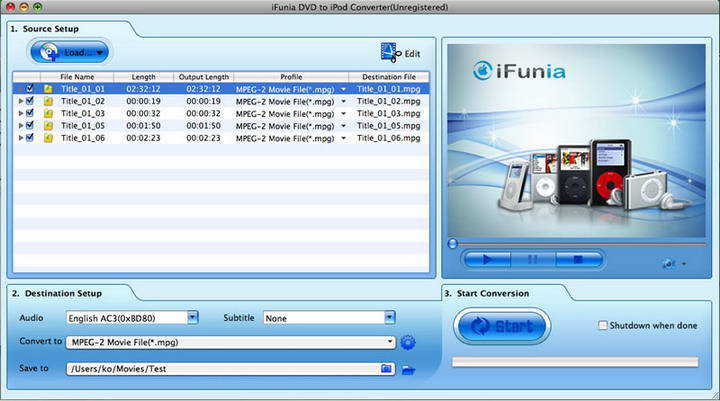Open profile settings gear icon
Viewport: 720px width, 401px height.
[408, 342]
